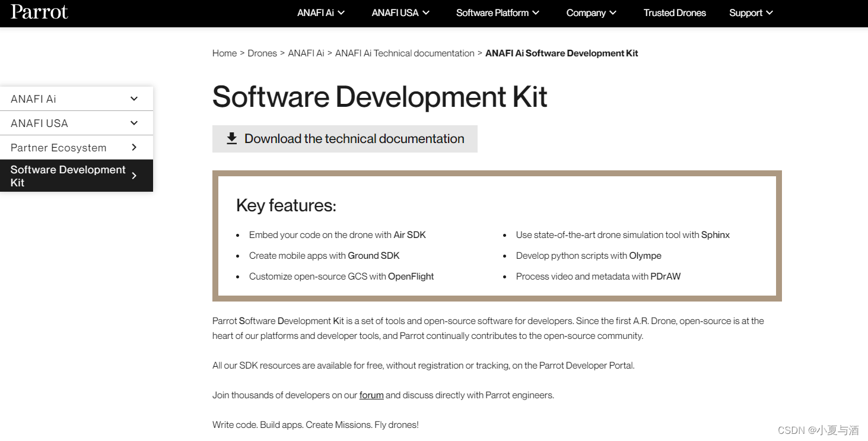Click Home in the breadcrumb
Image resolution: width=868 pixels, height=441 pixels.
pyautogui.click(x=224, y=53)
